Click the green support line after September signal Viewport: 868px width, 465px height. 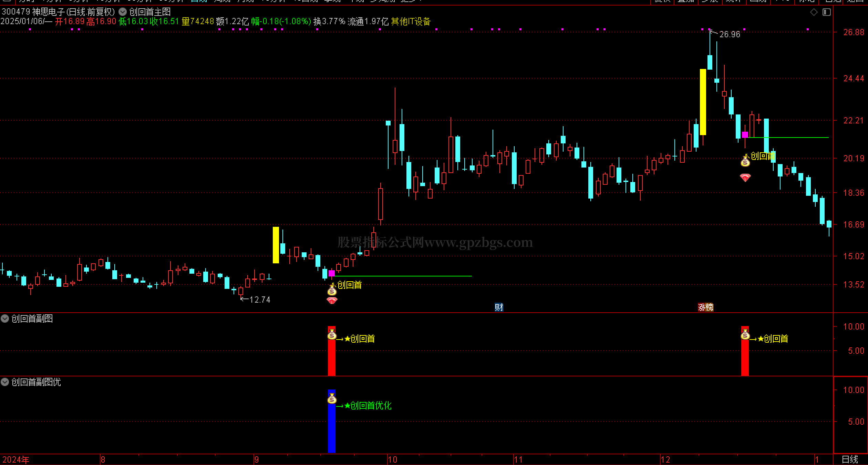click(403, 276)
